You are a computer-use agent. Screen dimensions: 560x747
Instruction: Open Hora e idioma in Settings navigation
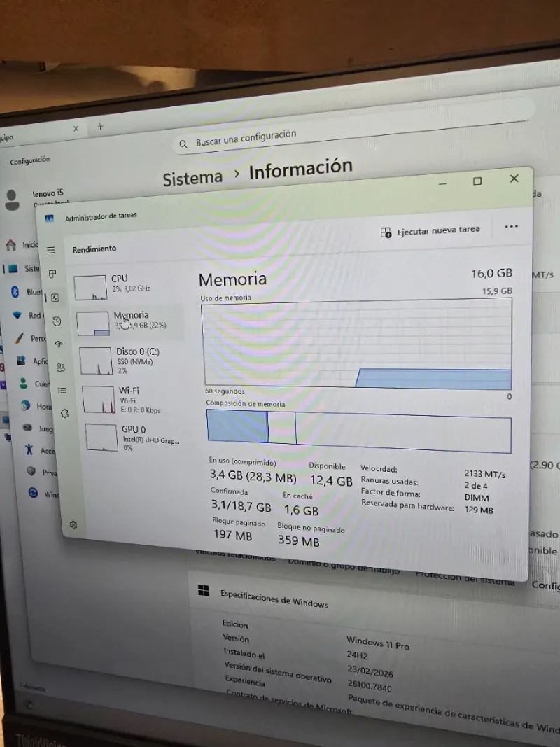coord(36,406)
